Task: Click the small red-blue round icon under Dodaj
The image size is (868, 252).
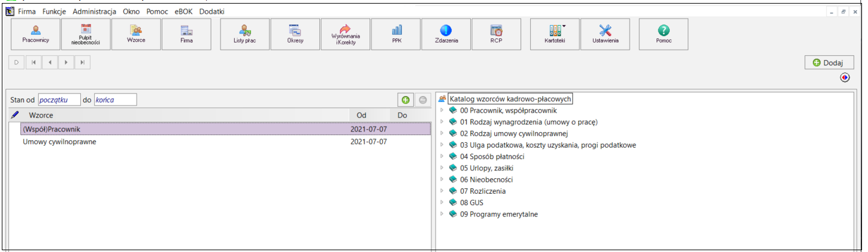Action: 845,77
